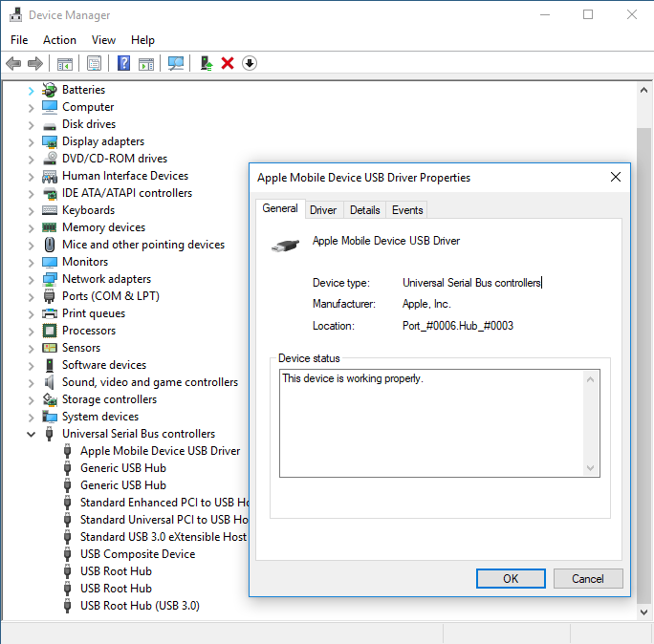Collapse Universal Serial Bus controllers node
This screenshot has width=654, height=644.
pyautogui.click(x=31, y=434)
